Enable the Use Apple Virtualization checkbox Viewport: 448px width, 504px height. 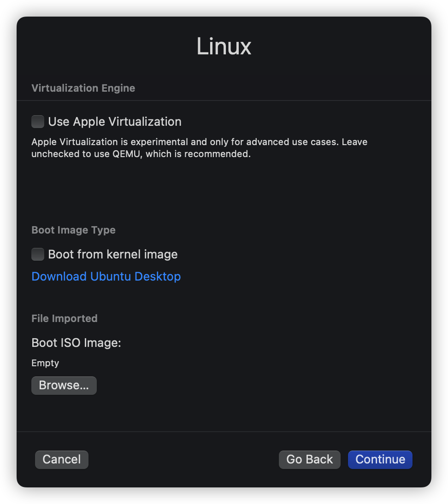coord(38,122)
